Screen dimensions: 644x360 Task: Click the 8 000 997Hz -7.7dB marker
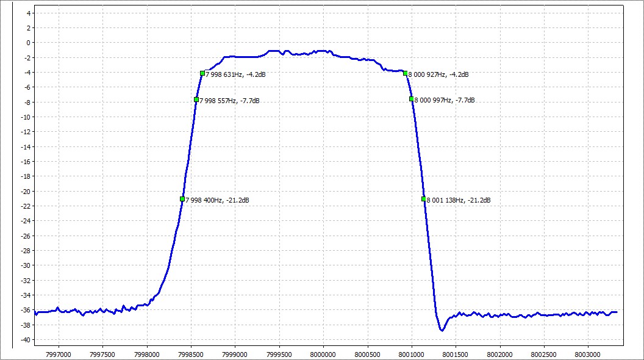(412, 99)
